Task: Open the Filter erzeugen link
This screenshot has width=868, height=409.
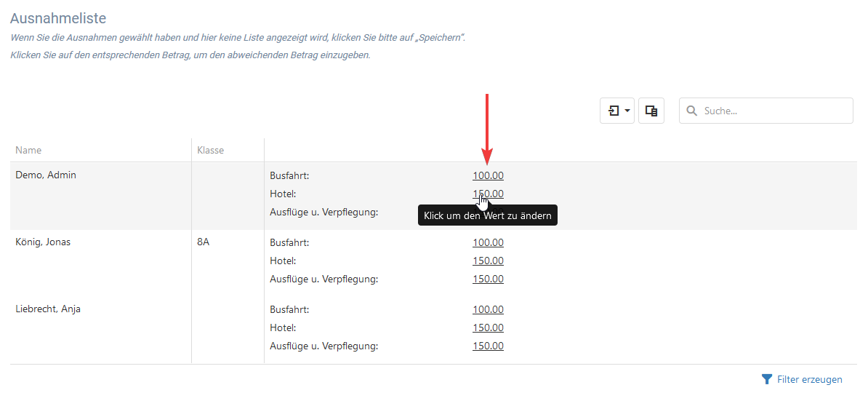Action: pyautogui.click(x=809, y=380)
